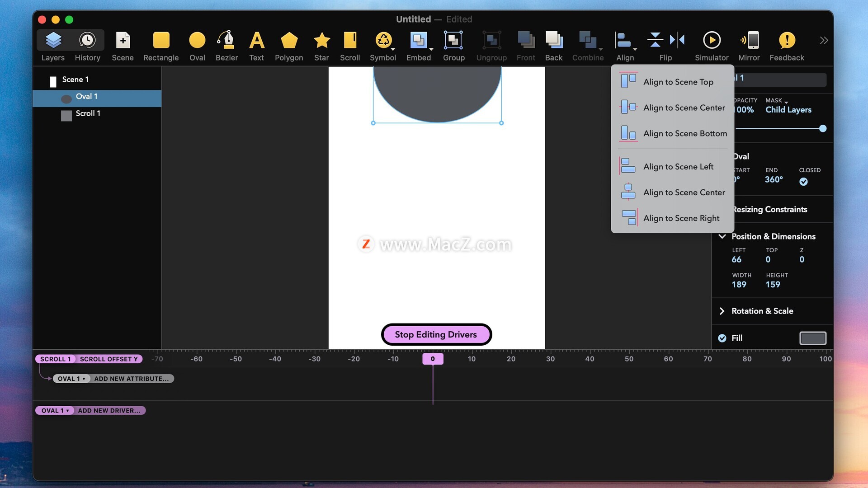The height and width of the screenshot is (488, 868).
Task: Select the Polygon tool icon
Action: pos(289,41)
